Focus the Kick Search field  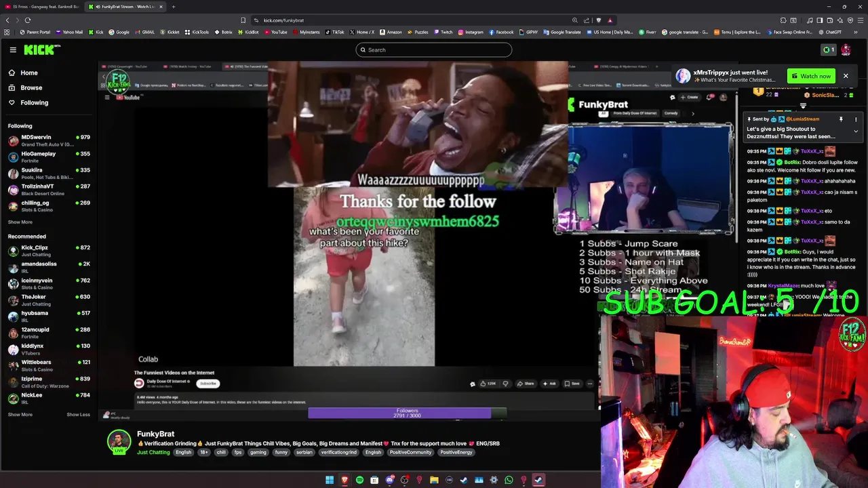pos(433,49)
